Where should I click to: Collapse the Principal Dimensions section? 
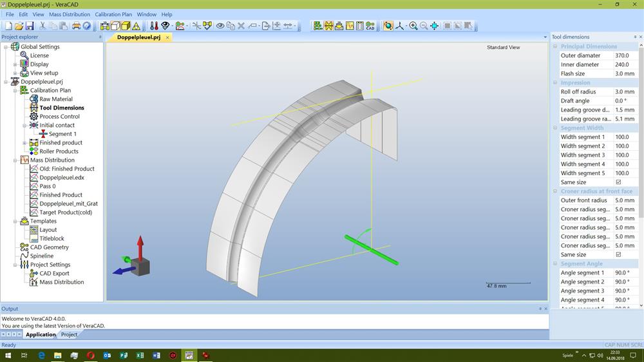click(x=555, y=46)
